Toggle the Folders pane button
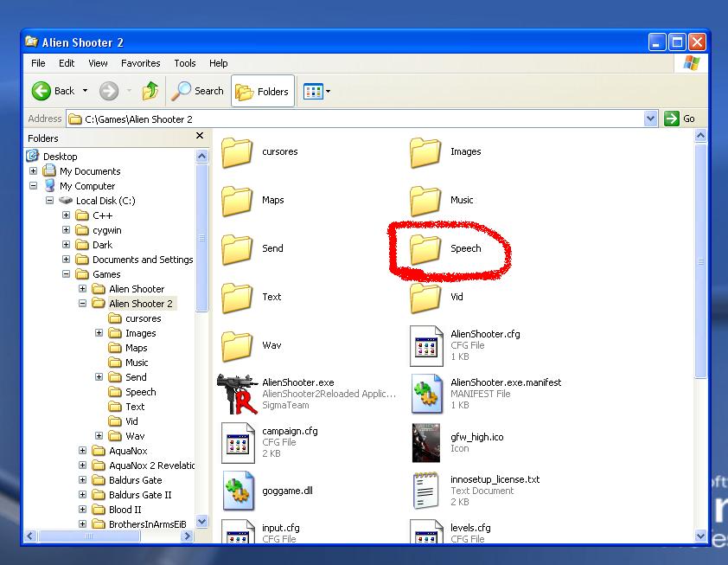 click(263, 91)
